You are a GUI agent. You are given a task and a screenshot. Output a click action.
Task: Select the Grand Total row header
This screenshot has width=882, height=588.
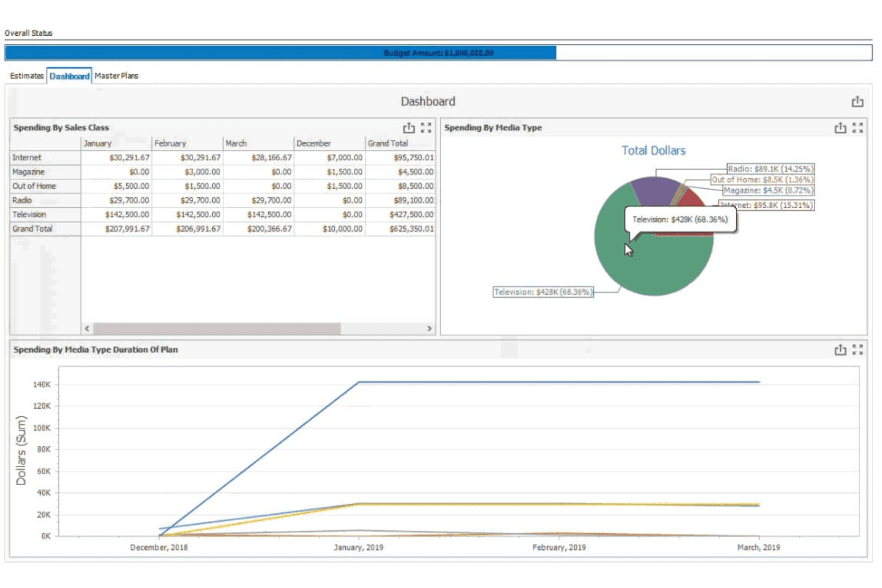tap(45, 229)
